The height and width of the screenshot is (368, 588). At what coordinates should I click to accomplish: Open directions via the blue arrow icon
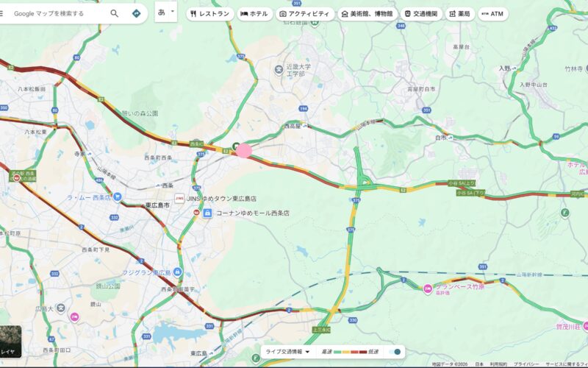[137, 13]
